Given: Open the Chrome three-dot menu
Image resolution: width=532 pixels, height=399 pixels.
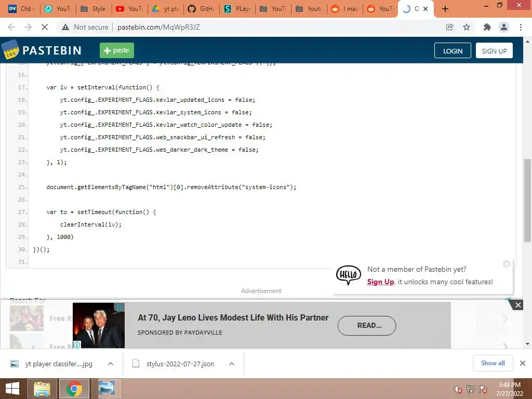Looking at the screenshot, I should coord(521,27).
